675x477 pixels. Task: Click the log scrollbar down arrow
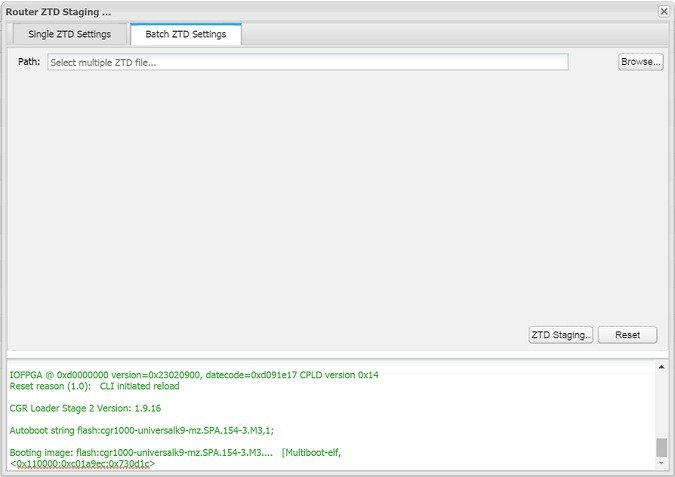(661, 463)
